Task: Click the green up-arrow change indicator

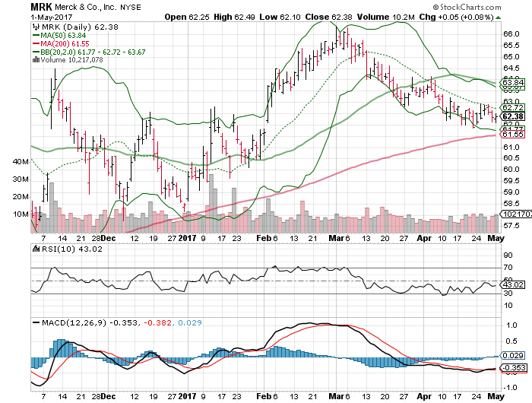Action: [x=498, y=17]
